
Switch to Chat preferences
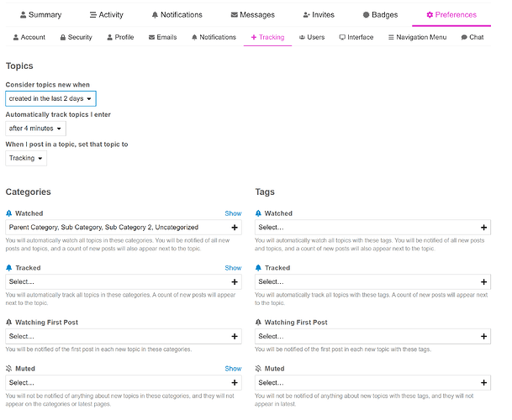[x=472, y=37]
